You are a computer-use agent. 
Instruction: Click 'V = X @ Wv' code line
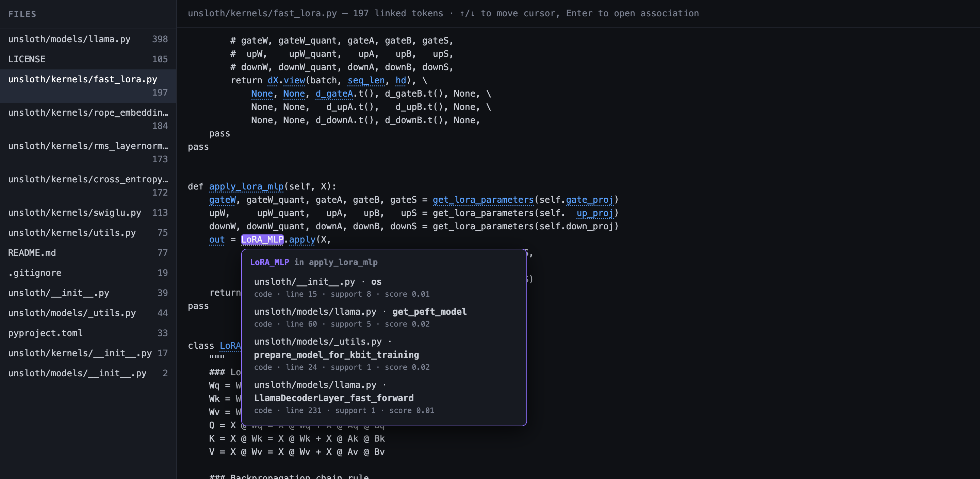[x=297, y=452]
